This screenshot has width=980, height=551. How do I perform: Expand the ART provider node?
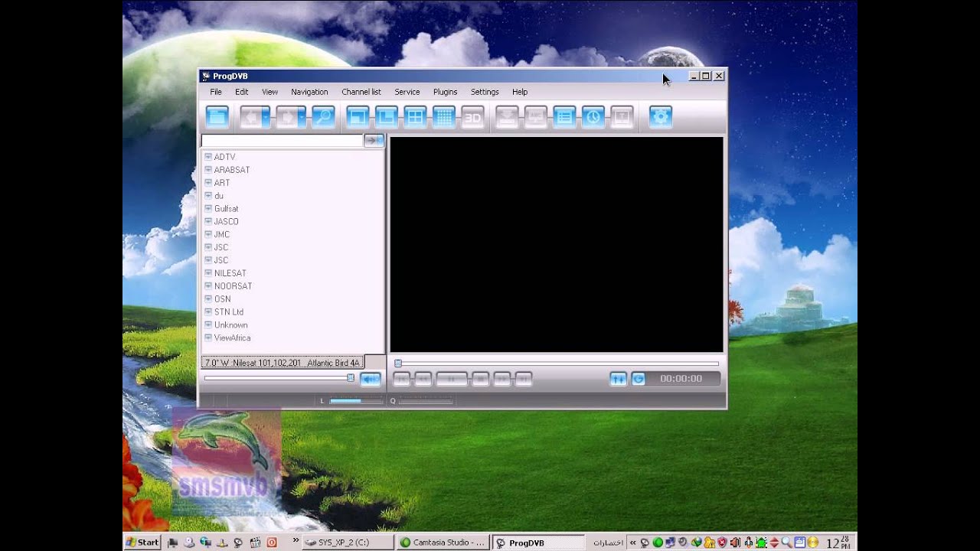(208, 183)
